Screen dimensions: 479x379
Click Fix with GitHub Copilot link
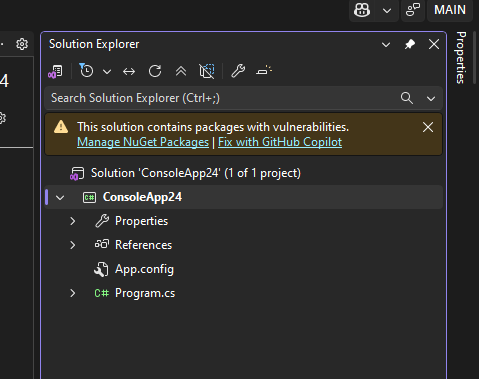tap(280, 142)
